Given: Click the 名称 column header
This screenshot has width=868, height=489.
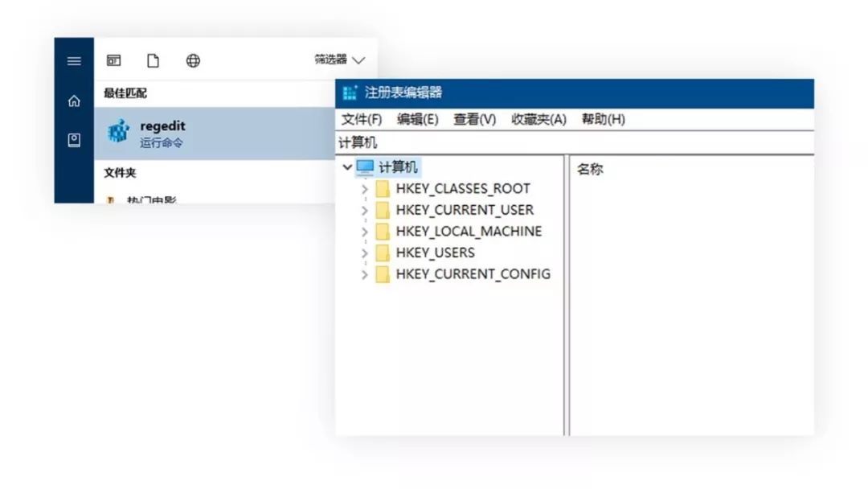Looking at the screenshot, I should [591, 169].
